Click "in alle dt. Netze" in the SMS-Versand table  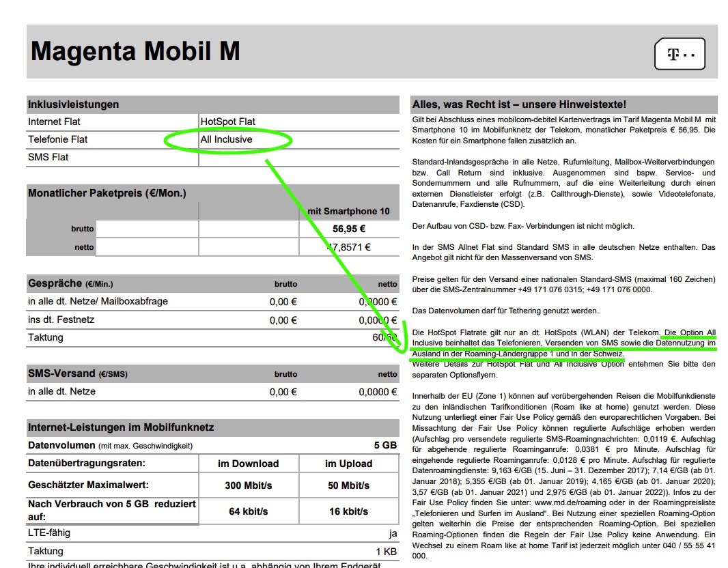pyautogui.click(x=61, y=391)
